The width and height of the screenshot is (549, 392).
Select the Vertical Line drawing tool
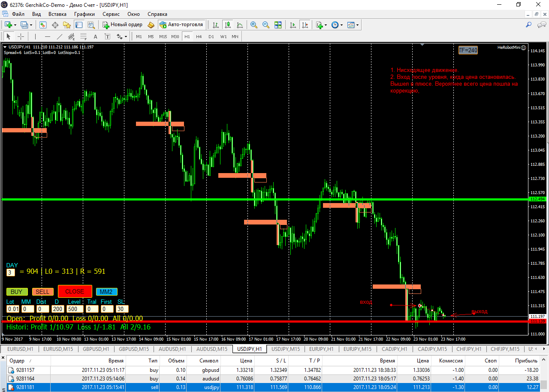coord(36,36)
